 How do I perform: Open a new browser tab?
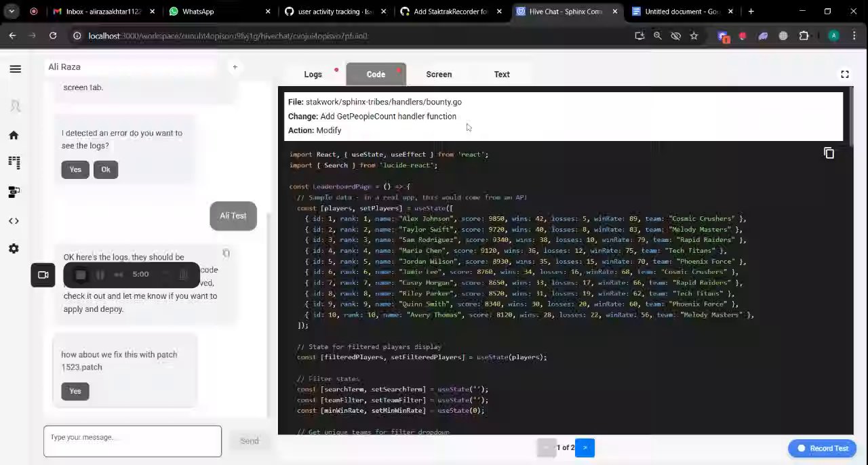pyautogui.click(x=751, y=12)
